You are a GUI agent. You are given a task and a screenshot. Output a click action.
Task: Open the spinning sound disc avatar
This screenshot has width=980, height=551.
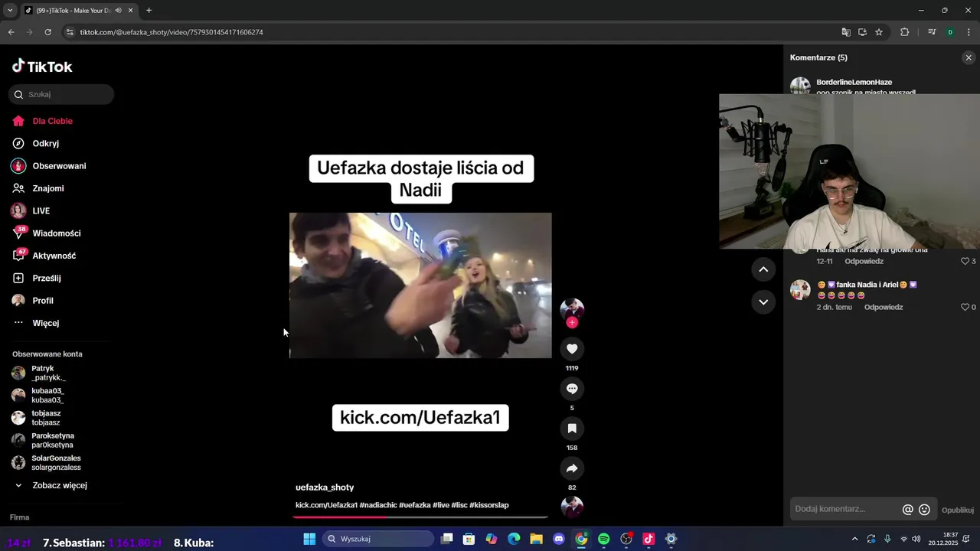(x=572, y=507)
